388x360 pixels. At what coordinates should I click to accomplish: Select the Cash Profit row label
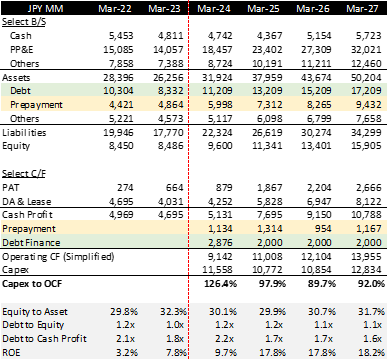click(x=27, y=215)
